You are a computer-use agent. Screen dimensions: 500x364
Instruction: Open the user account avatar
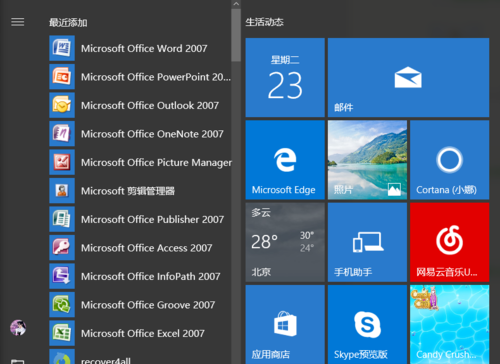click(x=18, y=328)
